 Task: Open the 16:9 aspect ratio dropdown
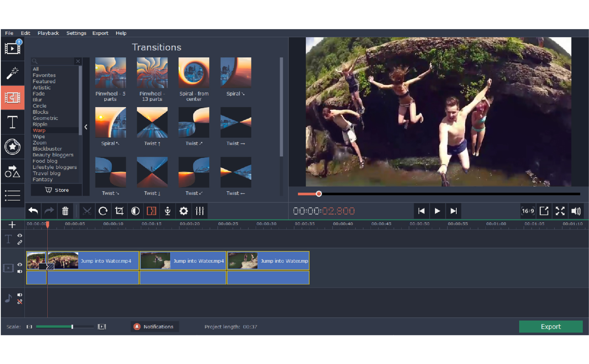click(x=528, y=211)
